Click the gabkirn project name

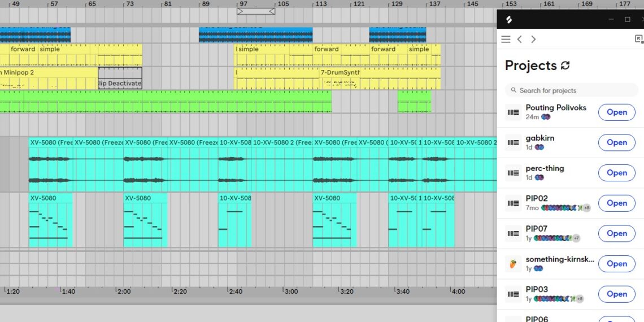point(540,138)
